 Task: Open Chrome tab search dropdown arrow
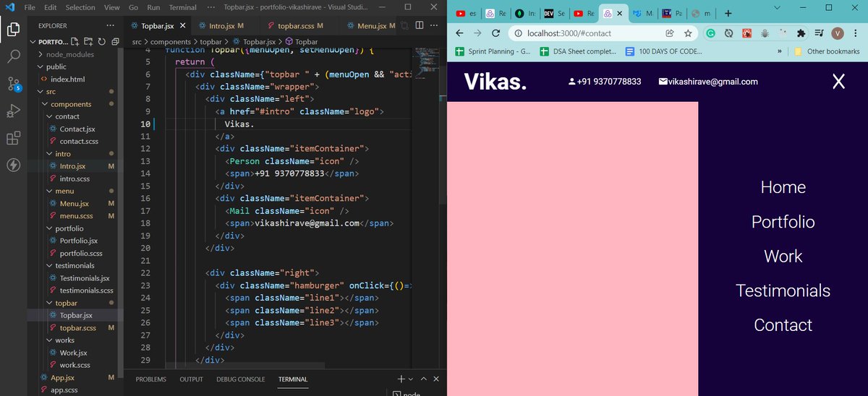[777, 7]
